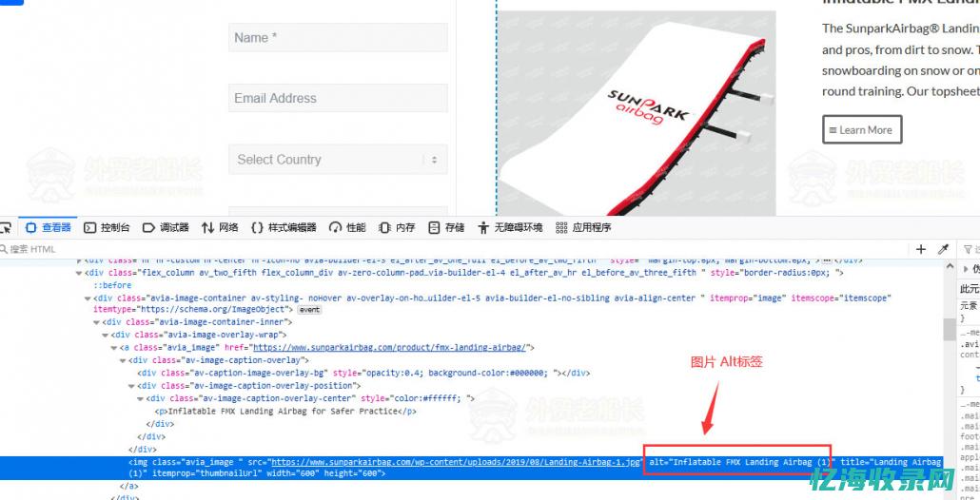Open the 性能 Performance panel
Screen dimensions: 980x500
tap(347, 228)
